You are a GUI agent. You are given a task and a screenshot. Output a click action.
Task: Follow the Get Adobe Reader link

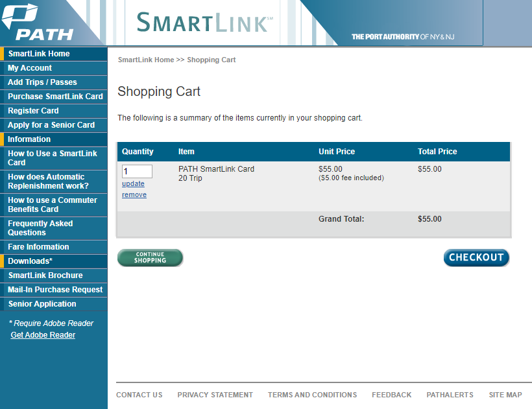43,335
